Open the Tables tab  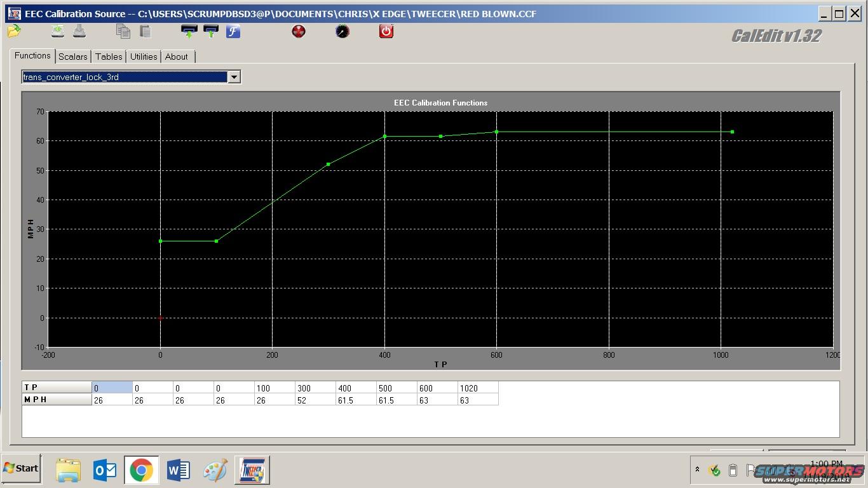click(x=109, y=57)
